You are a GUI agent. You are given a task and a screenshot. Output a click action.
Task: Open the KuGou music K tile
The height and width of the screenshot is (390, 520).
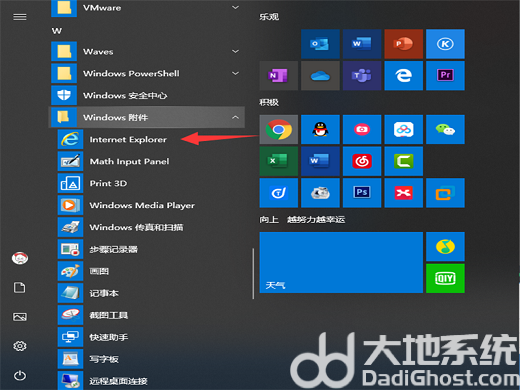pyautogui.click(x=445, y=44)
